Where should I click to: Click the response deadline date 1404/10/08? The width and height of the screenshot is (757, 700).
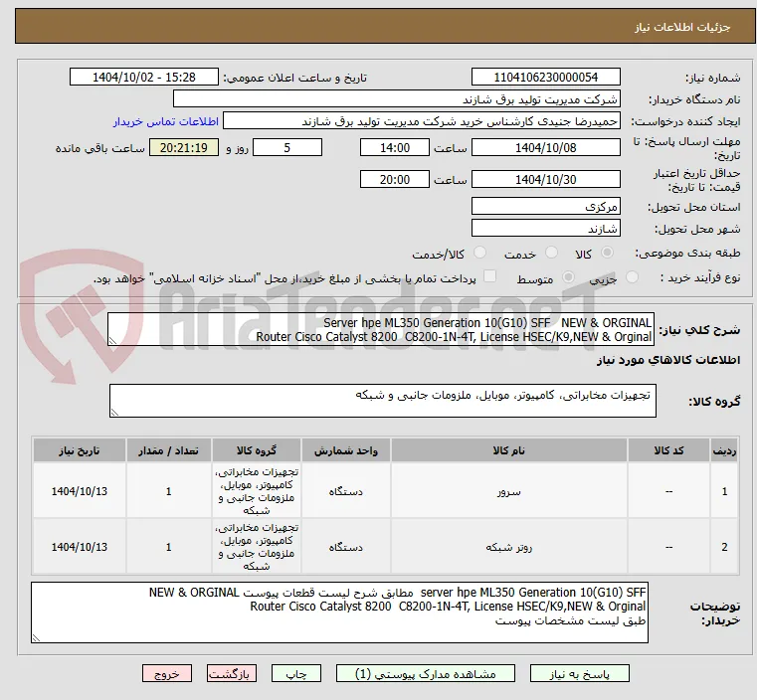[x=545, y=147]
